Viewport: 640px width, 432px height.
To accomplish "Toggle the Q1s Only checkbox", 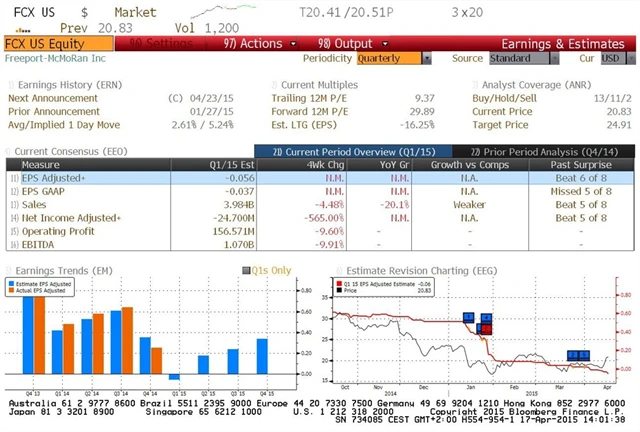I will [x=246, y=270].
